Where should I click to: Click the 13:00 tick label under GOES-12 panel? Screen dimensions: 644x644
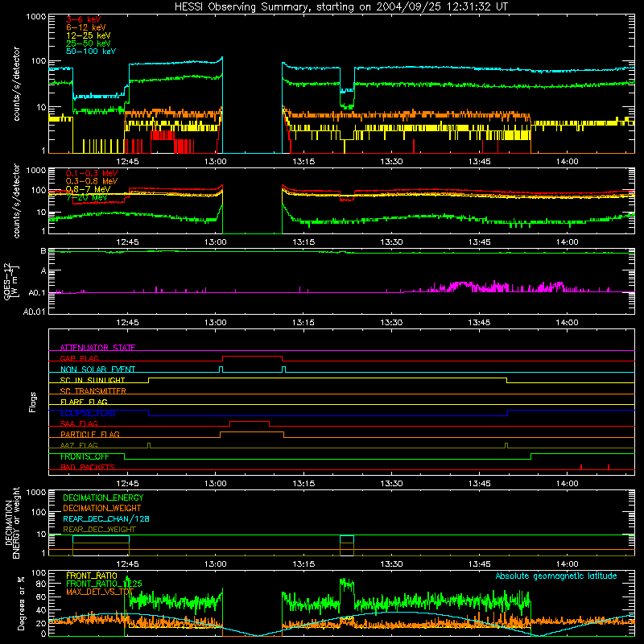coord(215,323)
